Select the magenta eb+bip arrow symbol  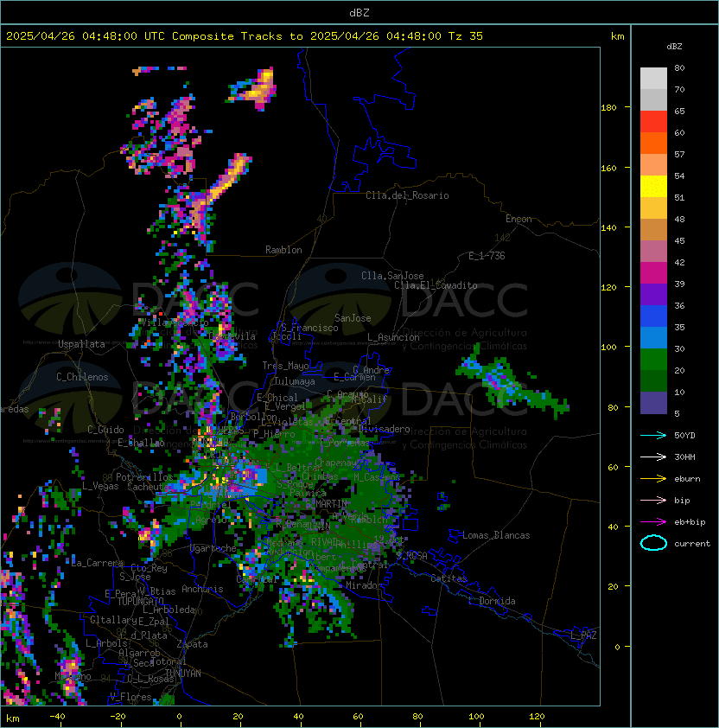tap(653, 522)
